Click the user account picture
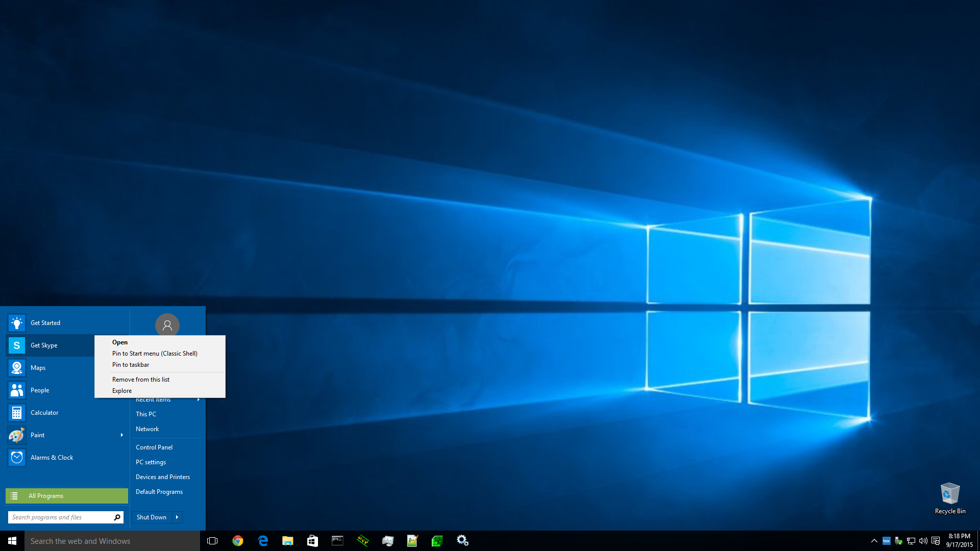This screenshot has width=980, height=551. click(167, 325)
